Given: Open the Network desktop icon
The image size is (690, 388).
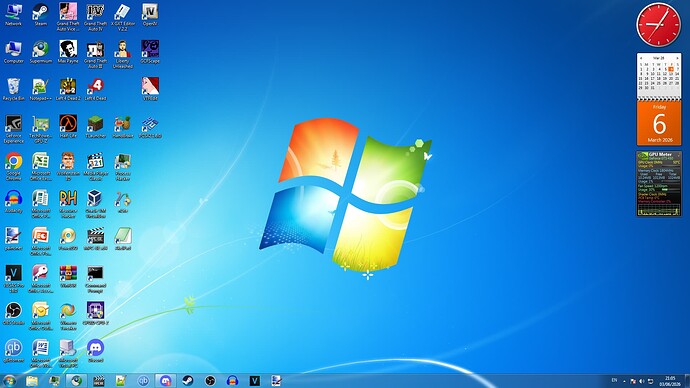Looking at the screenshot, I should coord(13,15).
